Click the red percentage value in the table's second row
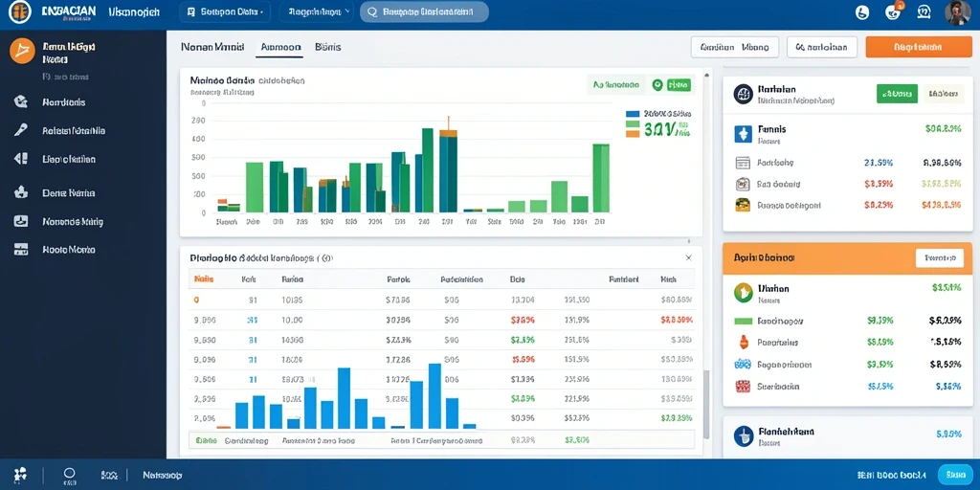The width and height of the screenshot is (980, 490). point(523,320)
